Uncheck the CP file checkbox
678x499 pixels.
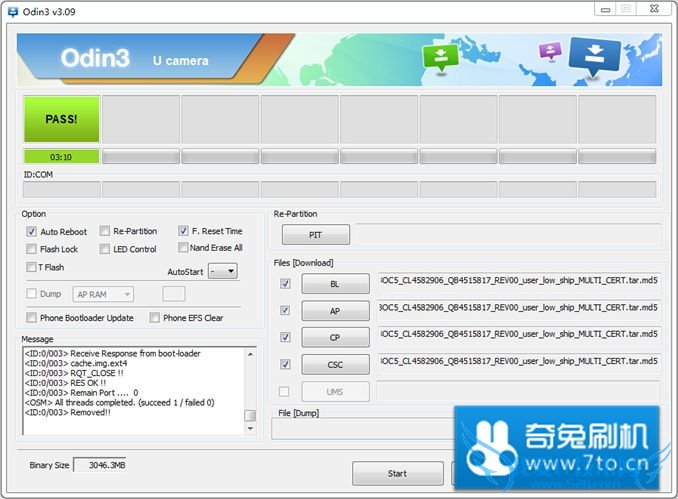click(285, 337)
